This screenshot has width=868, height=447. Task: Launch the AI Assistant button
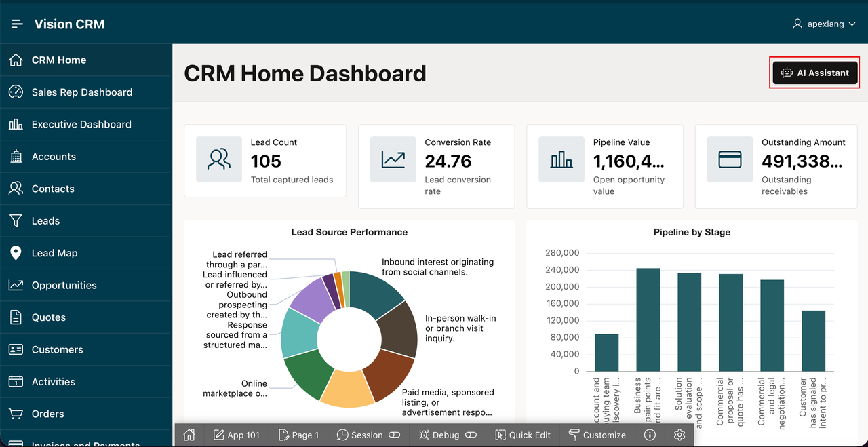point(815,73)
